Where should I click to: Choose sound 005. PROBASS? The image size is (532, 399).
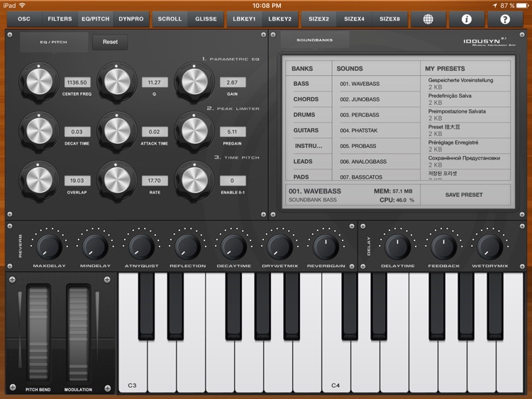[x=376, y=146]
